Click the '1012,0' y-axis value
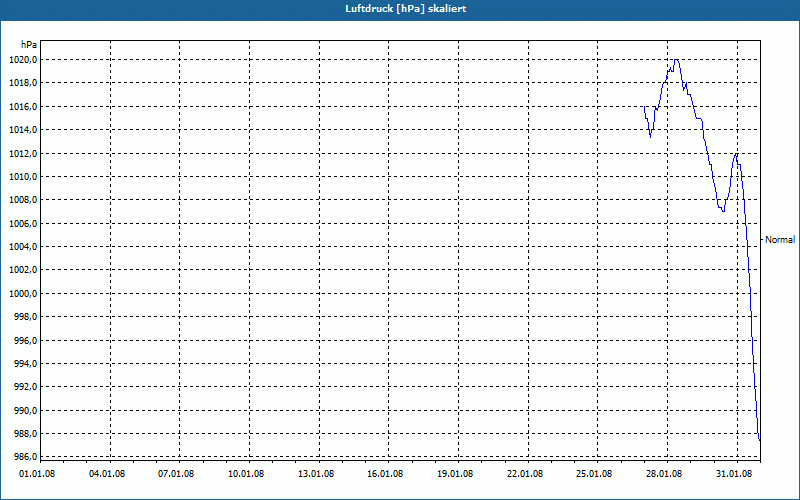The image size is (800, 500). (23, 154)
